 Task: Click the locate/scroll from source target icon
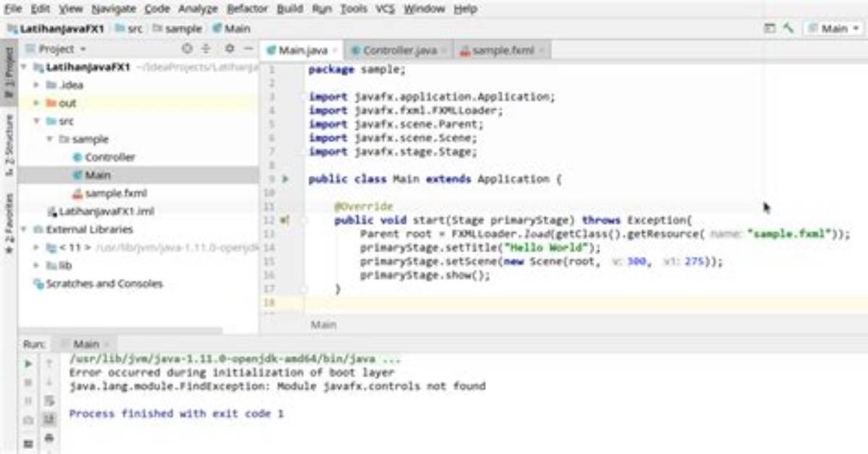187,49
